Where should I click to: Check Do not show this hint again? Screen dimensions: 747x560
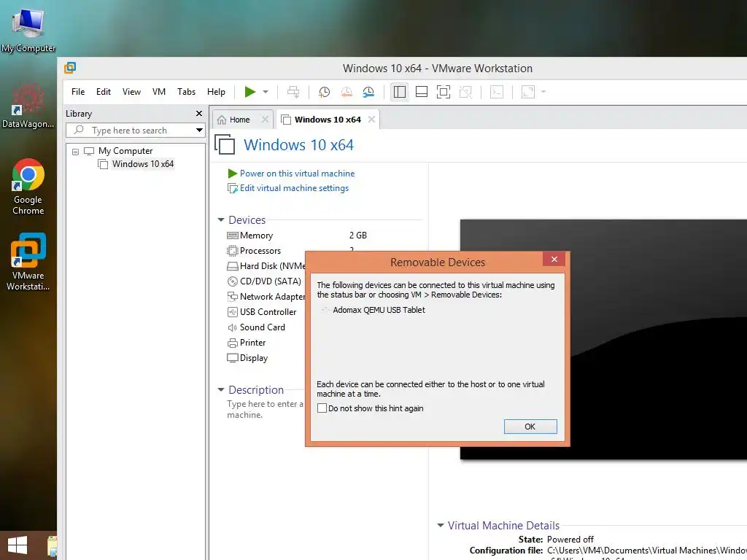322,408
